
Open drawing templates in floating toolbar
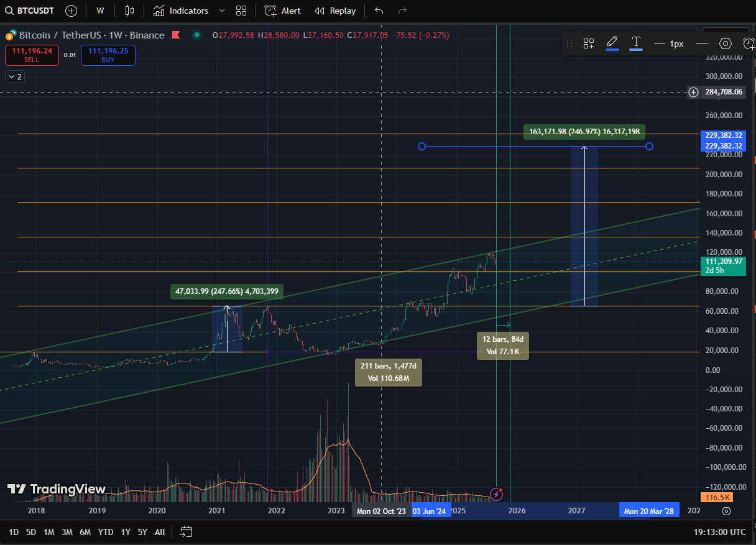point(588,44)
